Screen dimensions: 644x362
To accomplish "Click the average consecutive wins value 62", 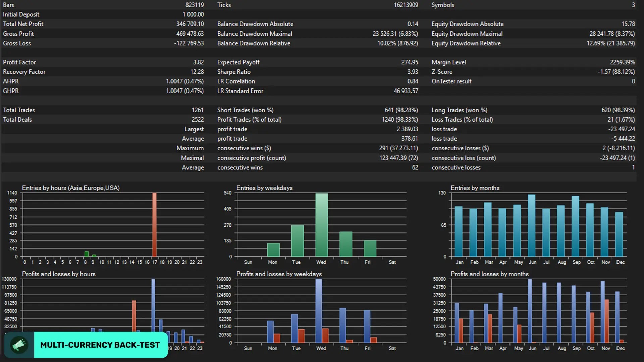I will point(415,167).
